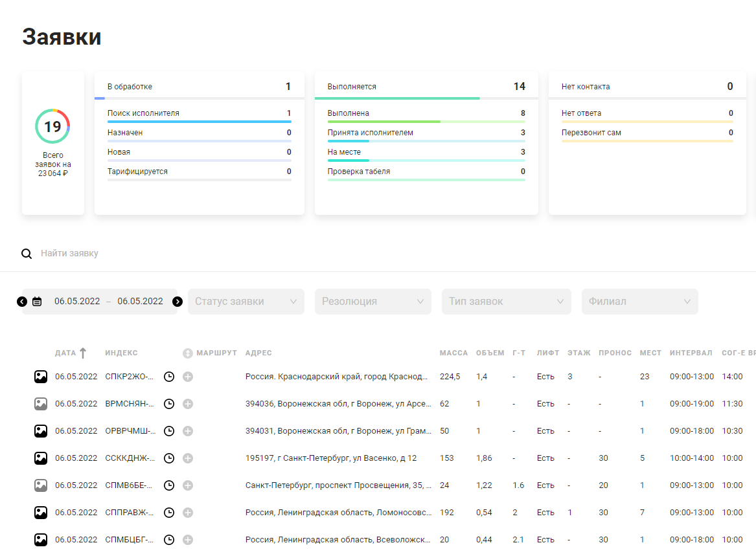Add route via plus in СПМВ6БЕ row
756x556 pixels.
188,485
